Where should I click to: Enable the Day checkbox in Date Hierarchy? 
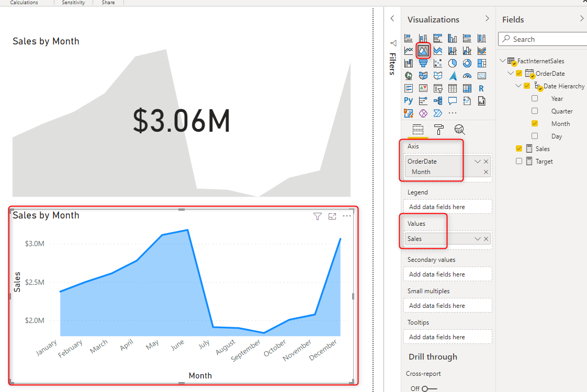point(534,136)
